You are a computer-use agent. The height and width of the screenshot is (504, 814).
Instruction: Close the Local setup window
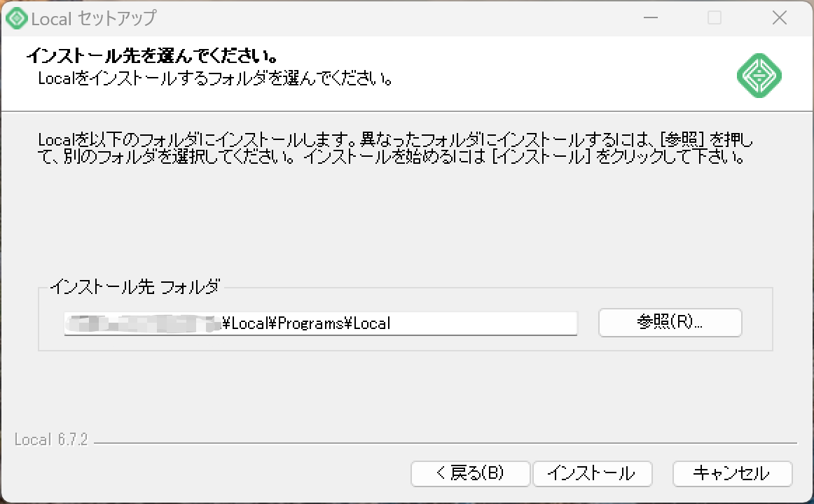(x=779, y=18)
